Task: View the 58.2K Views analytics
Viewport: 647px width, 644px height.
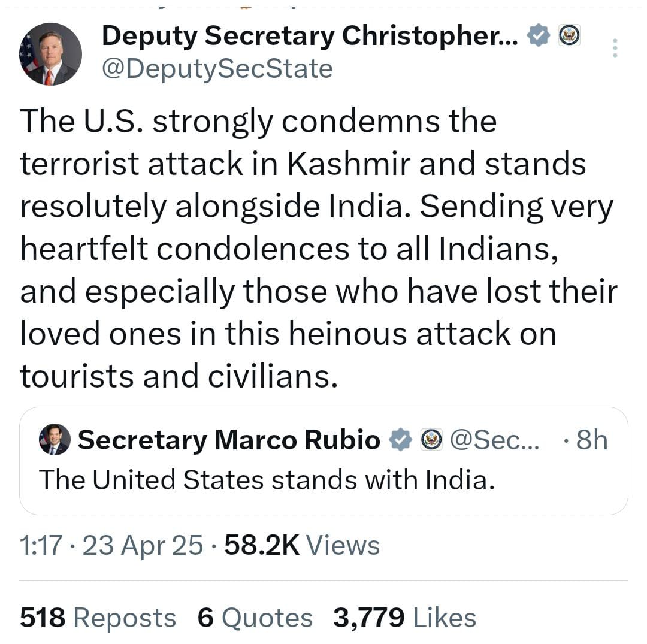Action: click(x=302, y=545)
